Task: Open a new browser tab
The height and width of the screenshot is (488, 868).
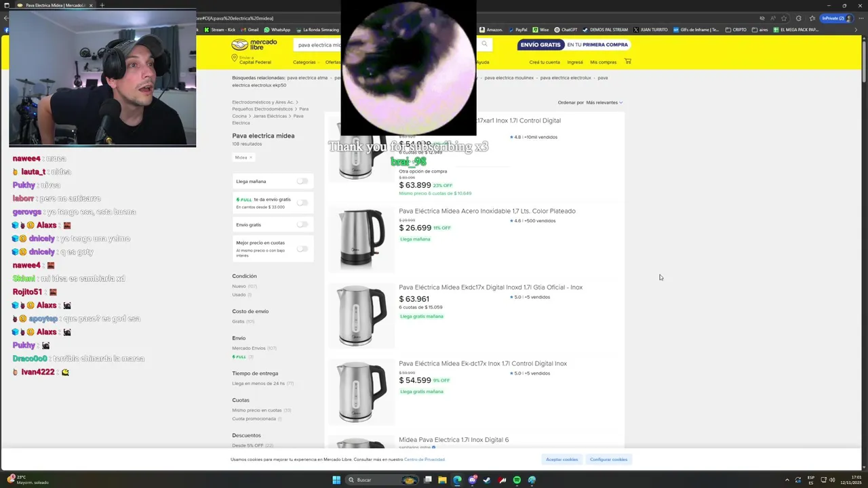Action: coord(102,5)
